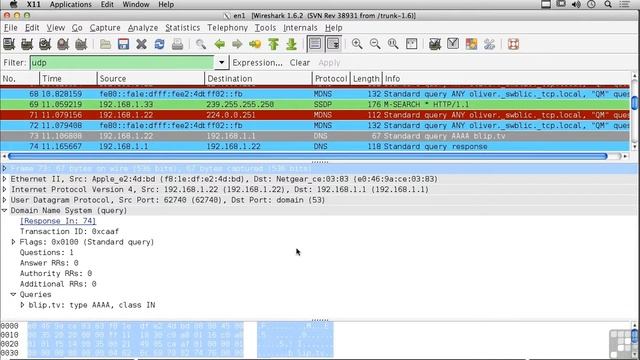The height and width of the screenshot is (360, 640).
Task: Close capture file X icon
Action: pyautogui.click(x=141, y=44)
